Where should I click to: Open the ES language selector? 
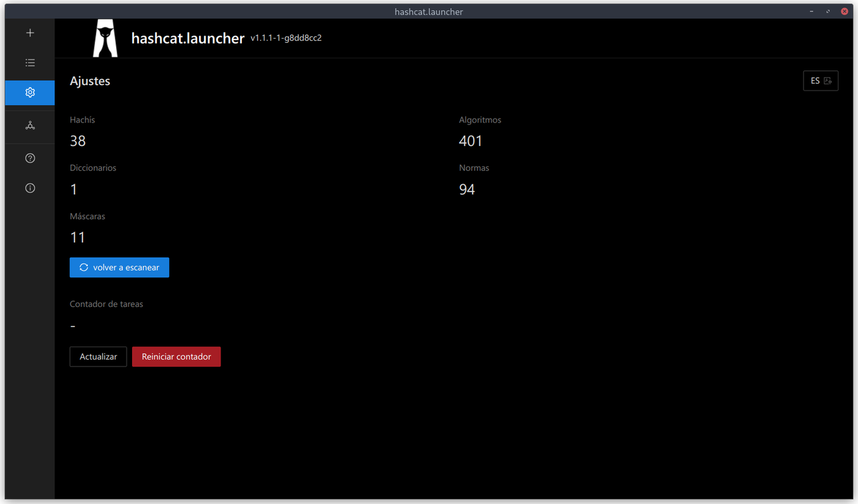(820, 80)
